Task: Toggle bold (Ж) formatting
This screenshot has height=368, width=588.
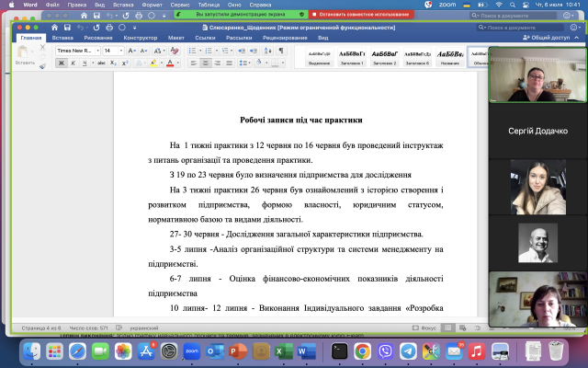Action: point(62,63)
